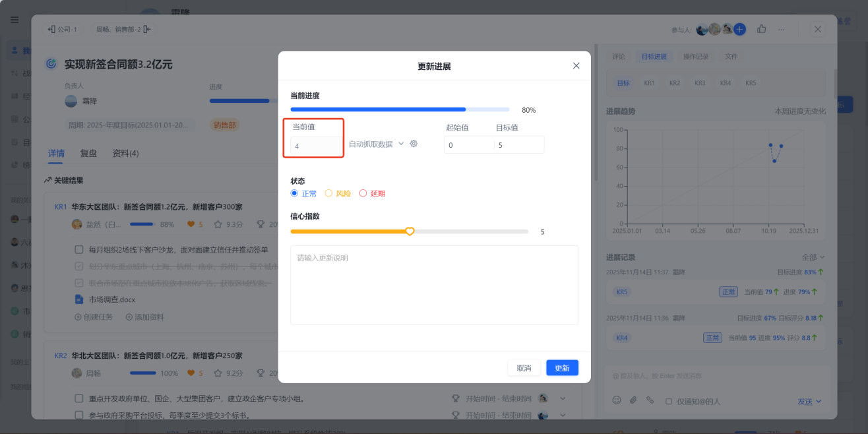The height and width of the screenshot is (434, 868).
Task: Close the 更新进展 dialog with X
Action: (x=576, y=66)
